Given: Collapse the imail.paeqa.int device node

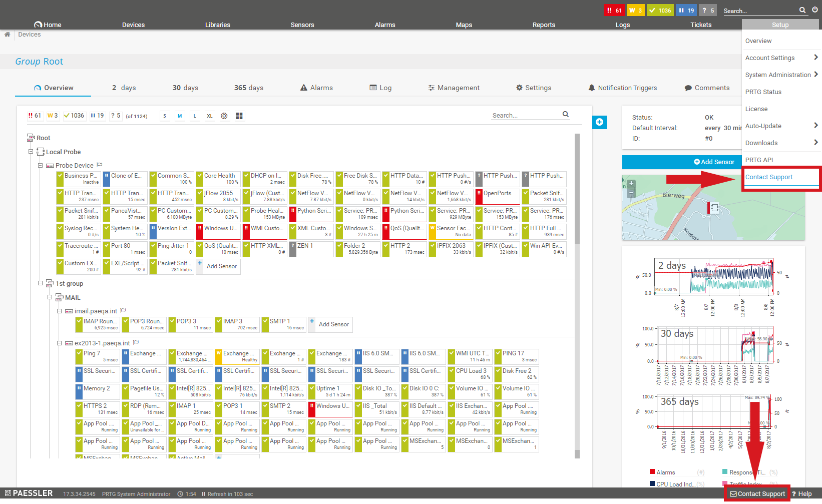Looking at the screenshot, I should (x=59, y=311).
